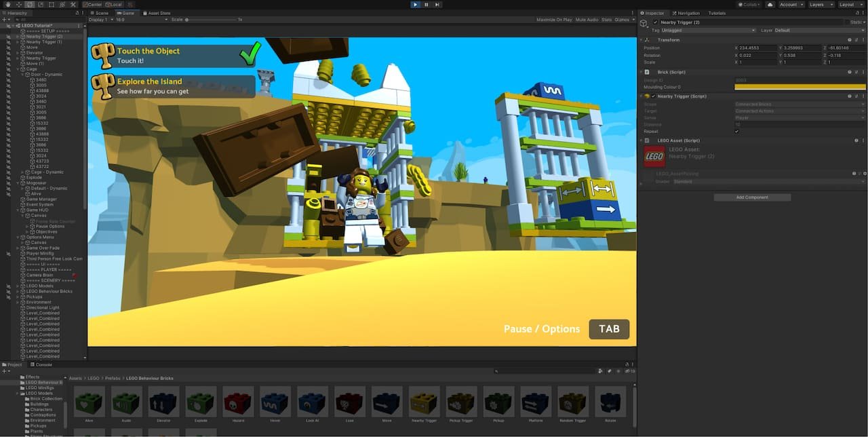The image size is (868, 437).
Task: Toggle Mute Audio in the Game view
Action: 587,19
